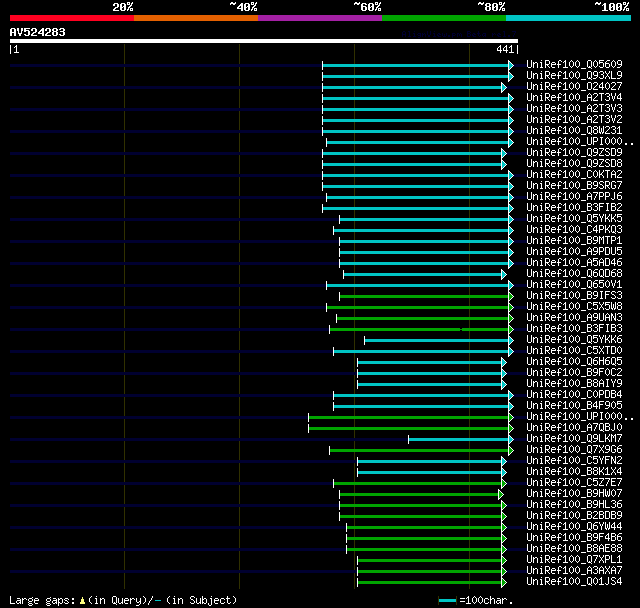Click the short cyan bar for UniRef100_Q9LKM7
The height and width of the screenshot is (608, 640).
pyautogui.click(x=458, y=439)
